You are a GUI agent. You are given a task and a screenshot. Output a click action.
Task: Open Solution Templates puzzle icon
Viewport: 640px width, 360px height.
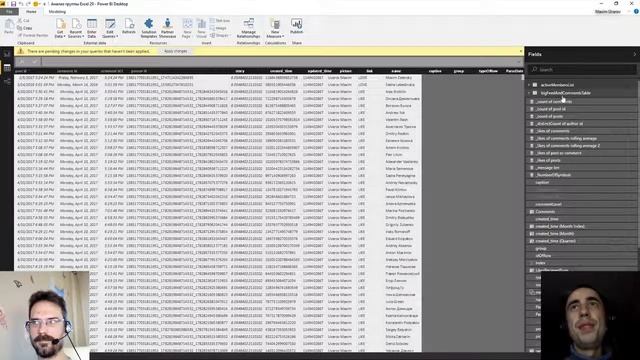pyautogui.click(x=149, y=23)
